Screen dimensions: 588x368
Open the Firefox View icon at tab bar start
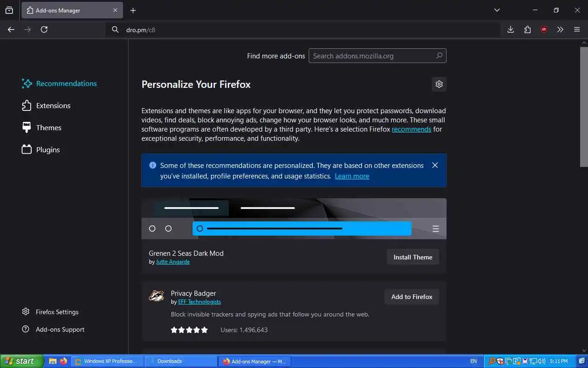tap(9, 10)
